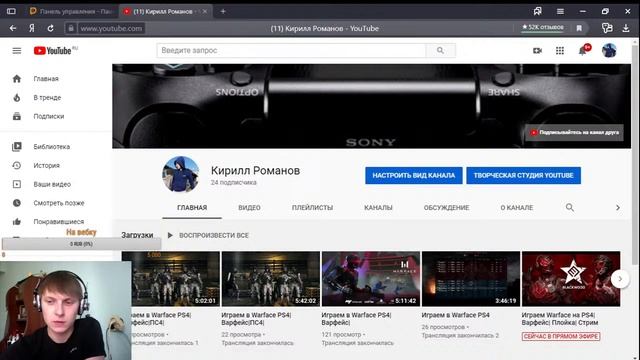Click the www.youtube.com address field

(111, 28)
